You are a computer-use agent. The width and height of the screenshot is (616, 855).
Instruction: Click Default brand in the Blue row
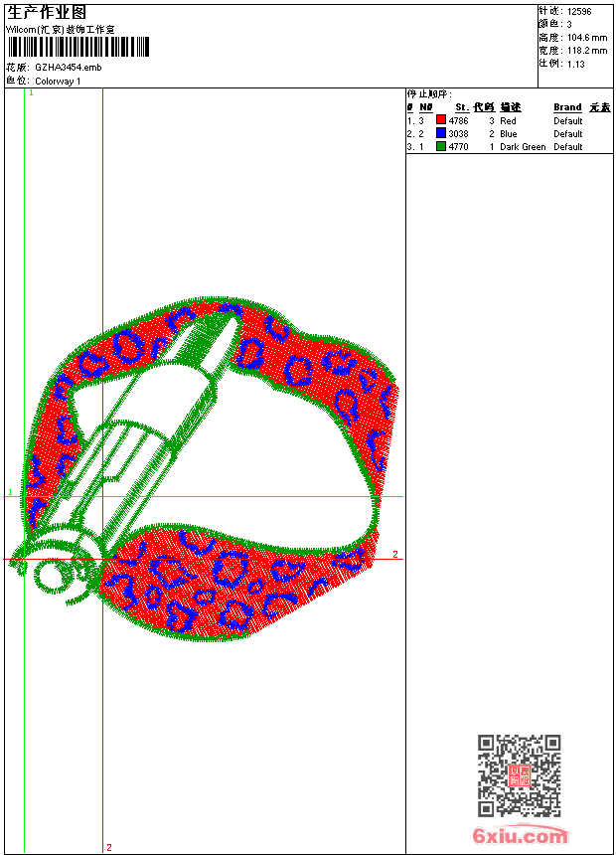[x=568, y=133]
